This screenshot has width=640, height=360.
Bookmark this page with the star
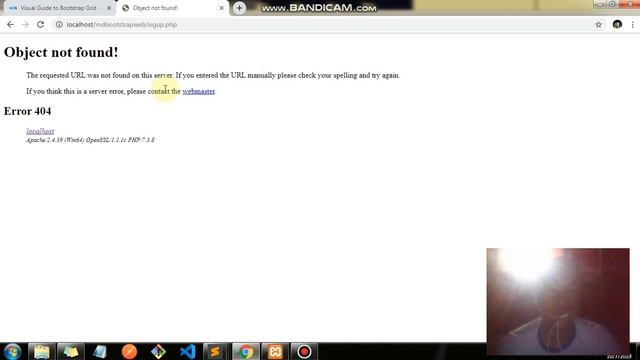598,24
